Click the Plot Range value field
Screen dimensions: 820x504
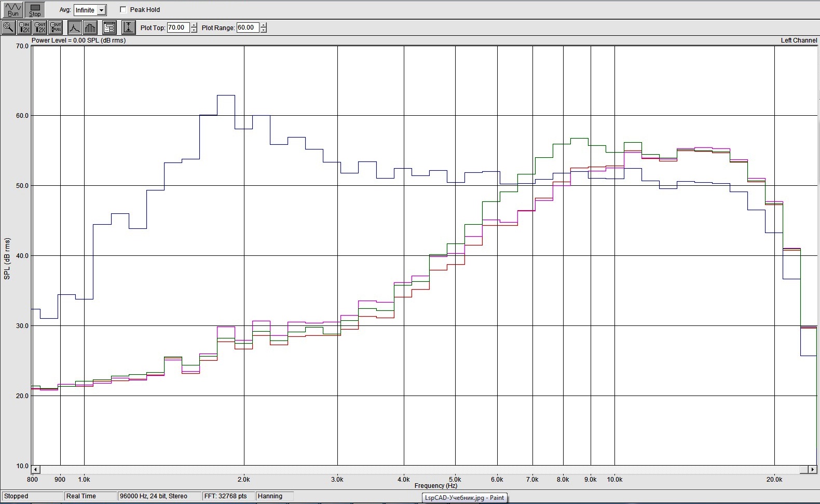[x=248, y=28]
